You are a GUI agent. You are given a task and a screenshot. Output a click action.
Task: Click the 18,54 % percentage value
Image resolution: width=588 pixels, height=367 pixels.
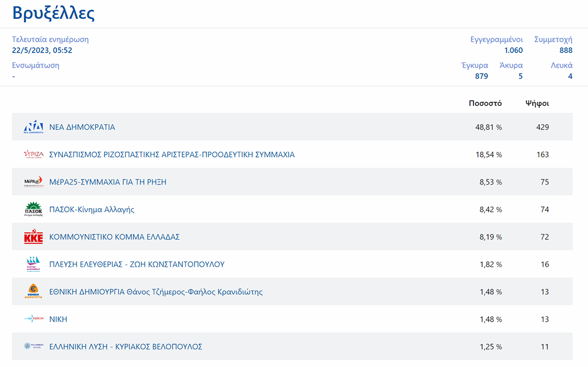tap(489, 155)
